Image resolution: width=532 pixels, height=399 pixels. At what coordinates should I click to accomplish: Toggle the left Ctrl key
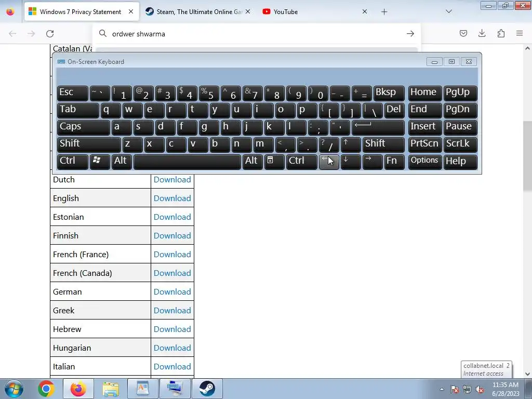pyautogui.click(x=73, y=162)
